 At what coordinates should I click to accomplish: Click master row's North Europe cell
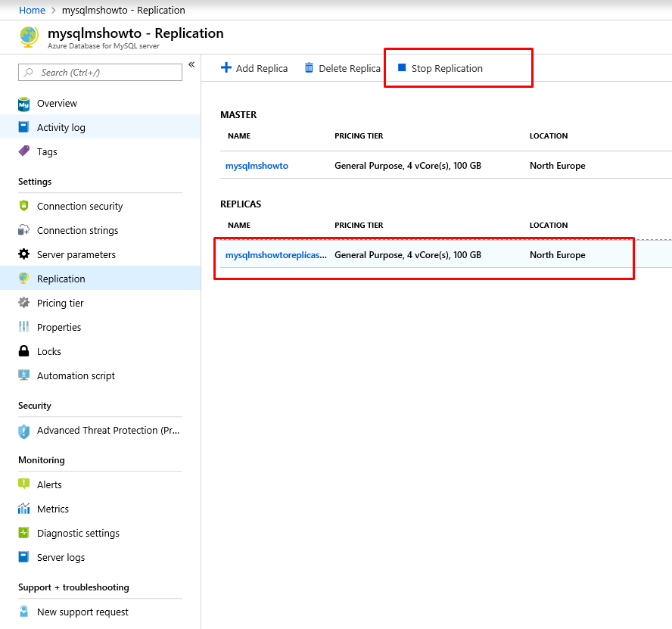pos(557,166)
